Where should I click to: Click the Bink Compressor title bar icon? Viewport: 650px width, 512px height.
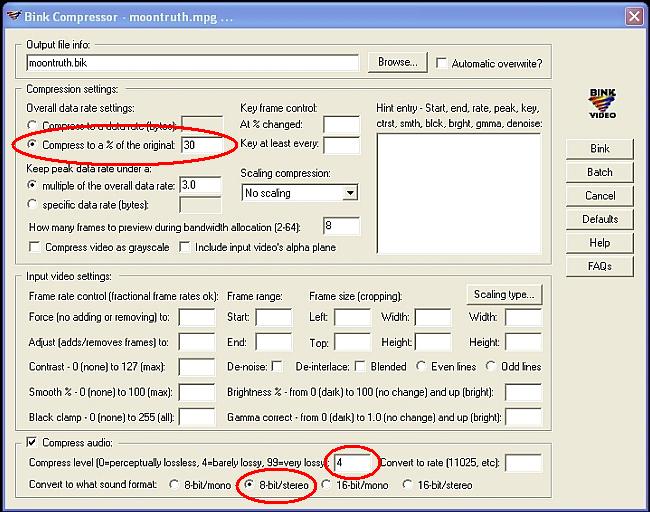[x=14, y=16]
